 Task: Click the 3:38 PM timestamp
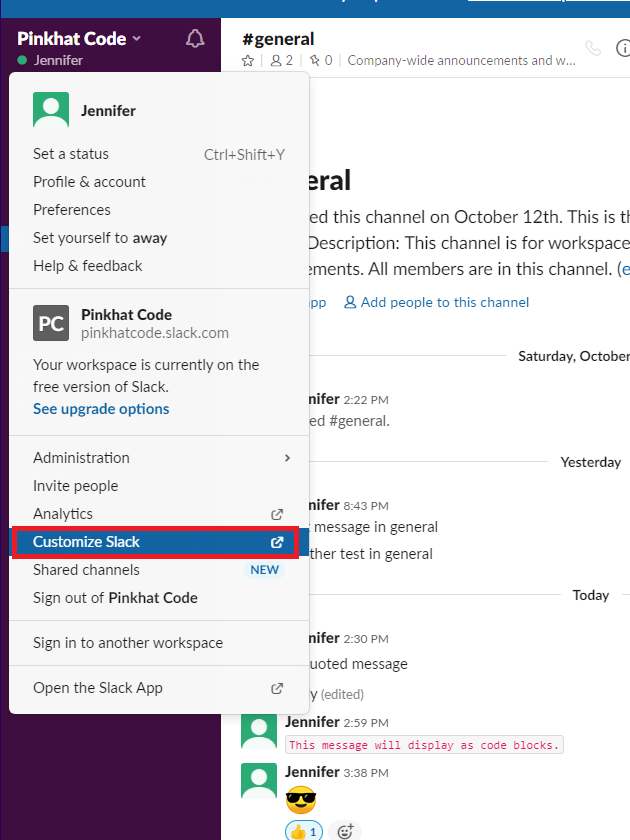tap(366, 773)
